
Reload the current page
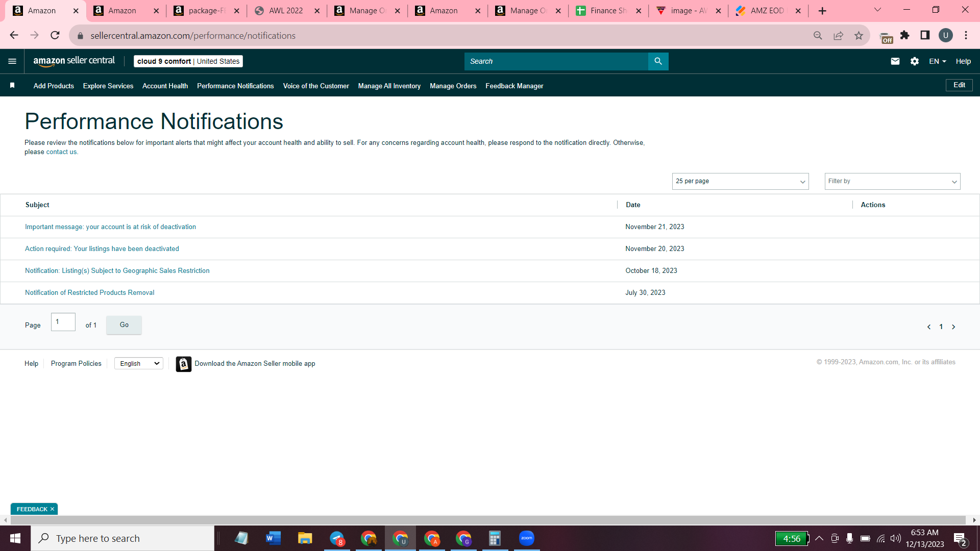(x=55, y=35)
